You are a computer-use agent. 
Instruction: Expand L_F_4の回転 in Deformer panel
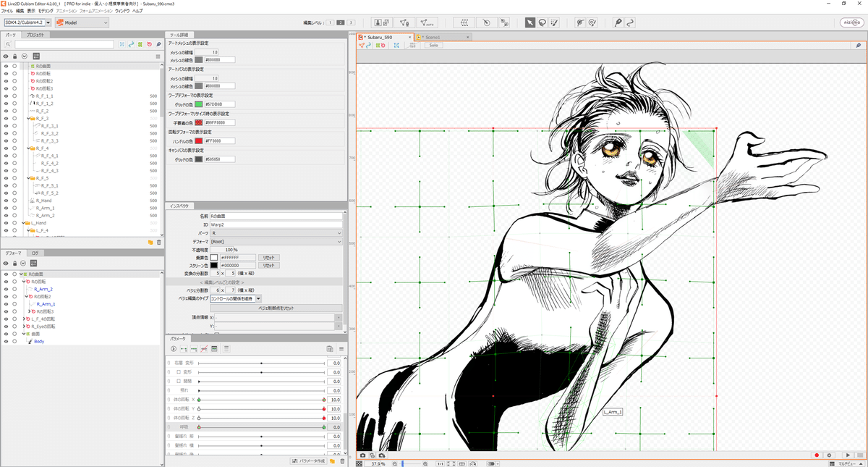tap(25, 319)
